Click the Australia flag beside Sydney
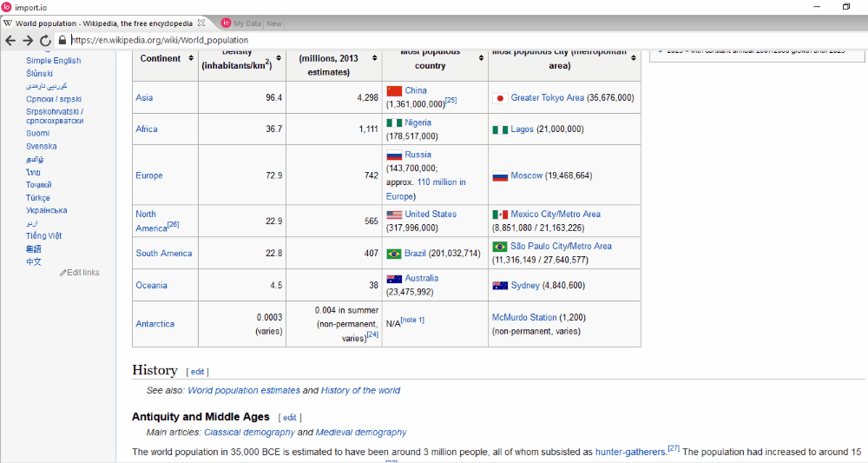 [x=500, y=286]
